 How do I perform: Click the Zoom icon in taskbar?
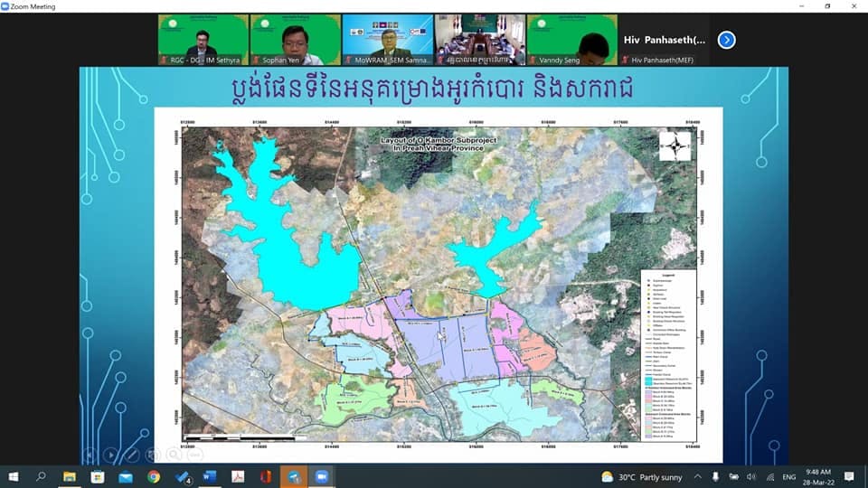point(321,476)
